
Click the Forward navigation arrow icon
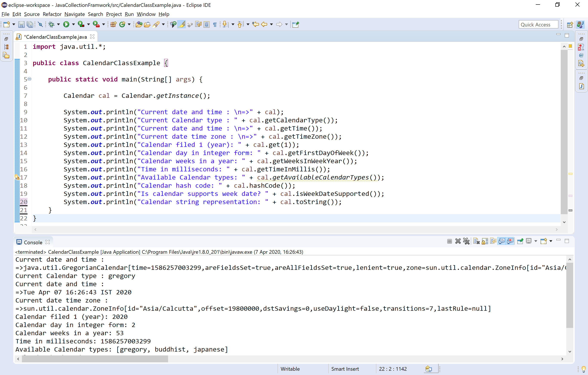click(279, 25)
